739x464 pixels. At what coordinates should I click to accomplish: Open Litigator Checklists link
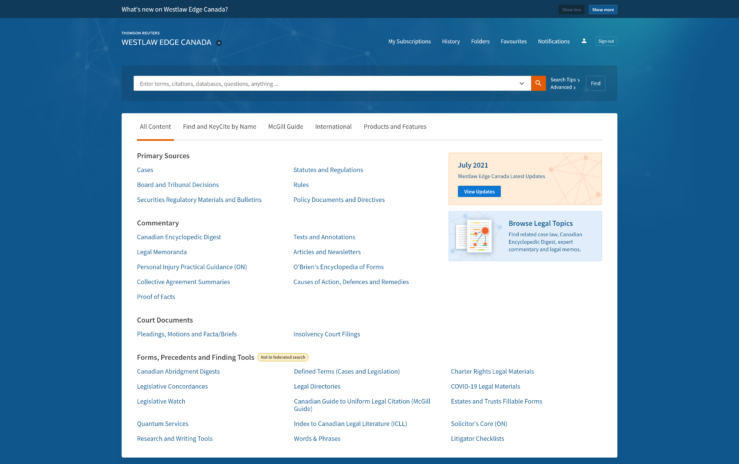pos(477,439)
